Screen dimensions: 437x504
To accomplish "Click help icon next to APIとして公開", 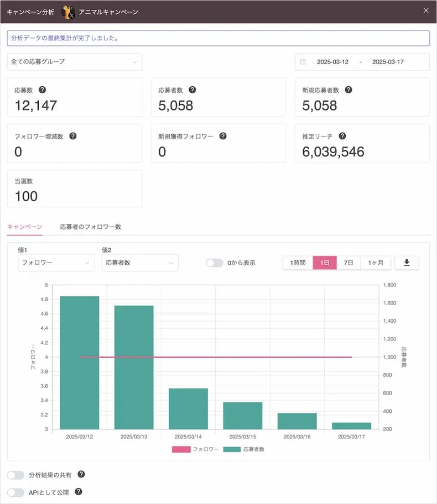I will tap(78, 491).
